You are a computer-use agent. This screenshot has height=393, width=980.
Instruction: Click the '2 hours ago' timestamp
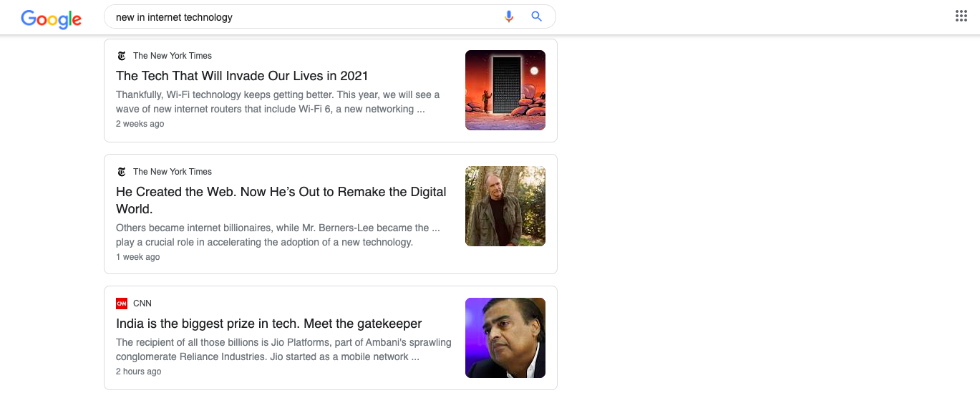click(138, 372)
